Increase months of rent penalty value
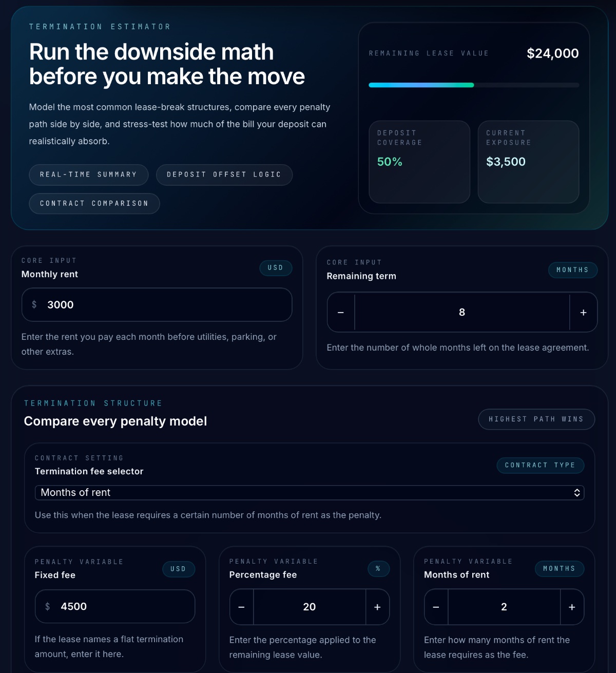 click(572, 607)
